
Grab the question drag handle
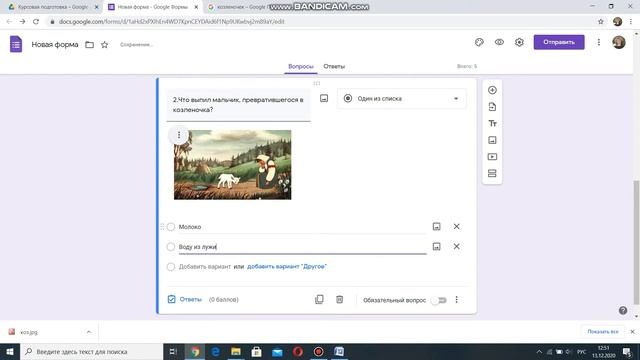pos(317,83)
